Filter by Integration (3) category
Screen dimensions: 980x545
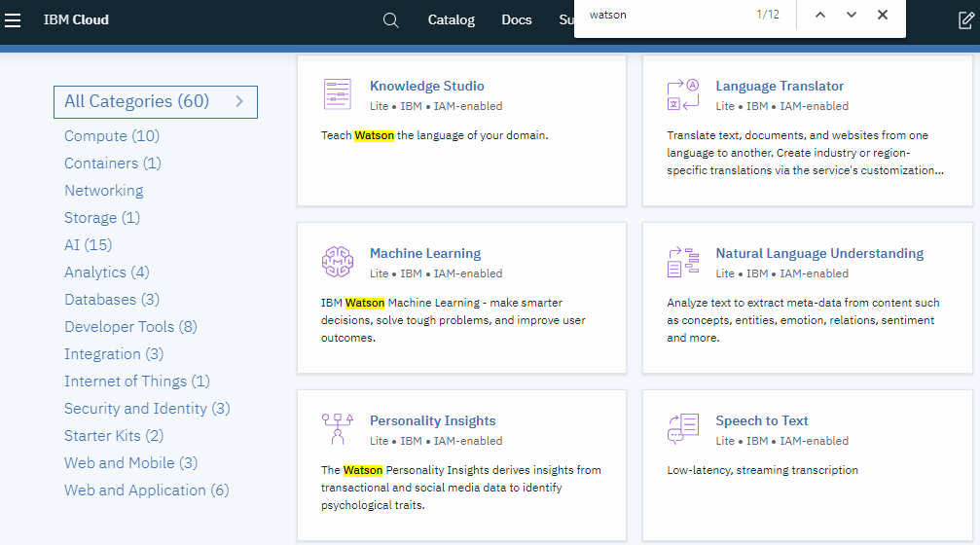tap(114, 354)
